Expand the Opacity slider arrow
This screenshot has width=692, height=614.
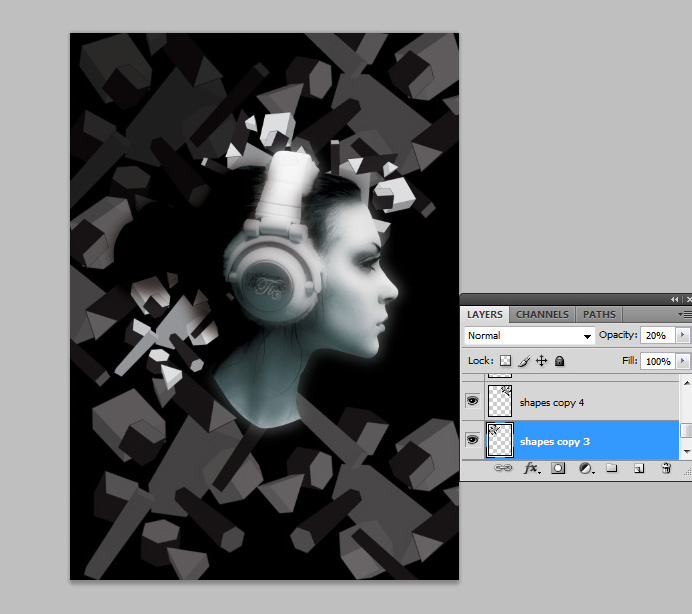(684, 335)
